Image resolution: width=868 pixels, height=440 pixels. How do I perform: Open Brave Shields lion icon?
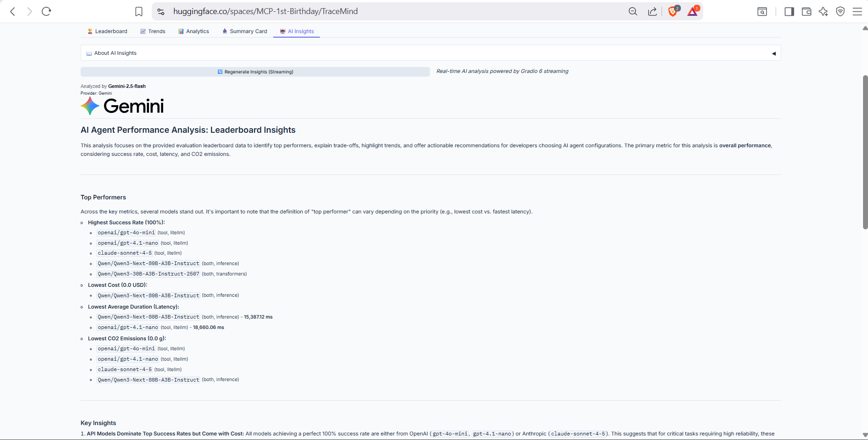coord(673,11)
